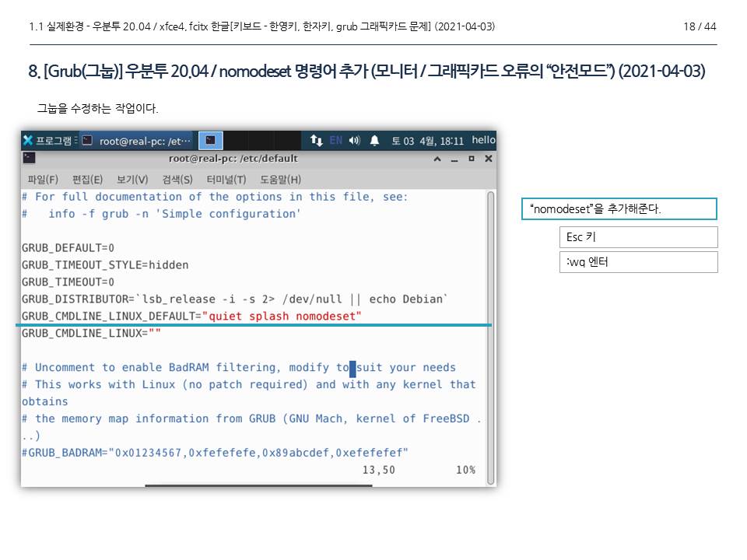
Task: Open the network connection arrows icon
Action: coord(317,140)
